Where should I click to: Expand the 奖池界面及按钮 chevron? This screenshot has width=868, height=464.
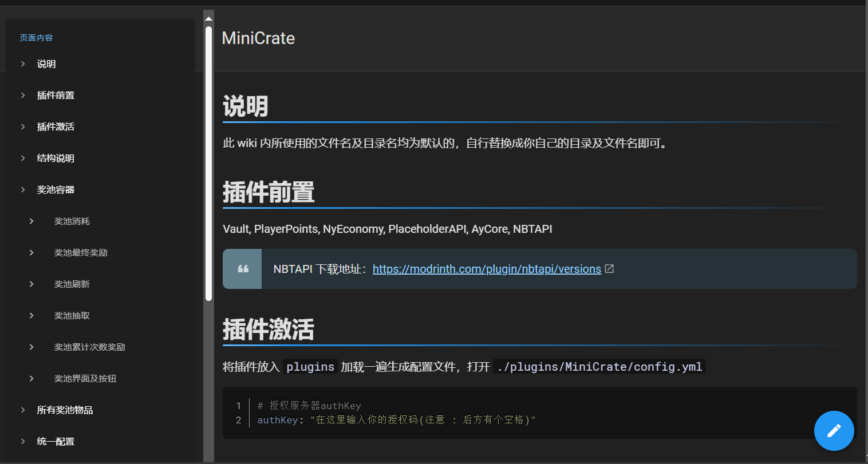point(31,379)
